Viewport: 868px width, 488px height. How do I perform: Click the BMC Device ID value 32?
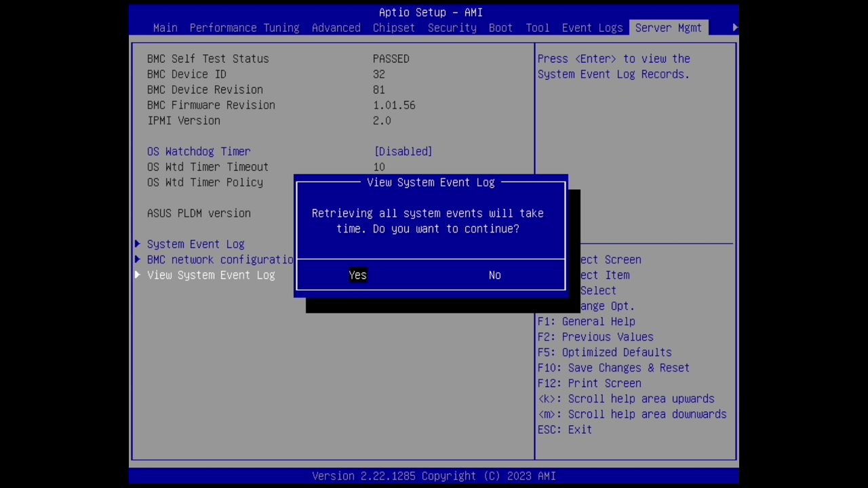[378, 74]
